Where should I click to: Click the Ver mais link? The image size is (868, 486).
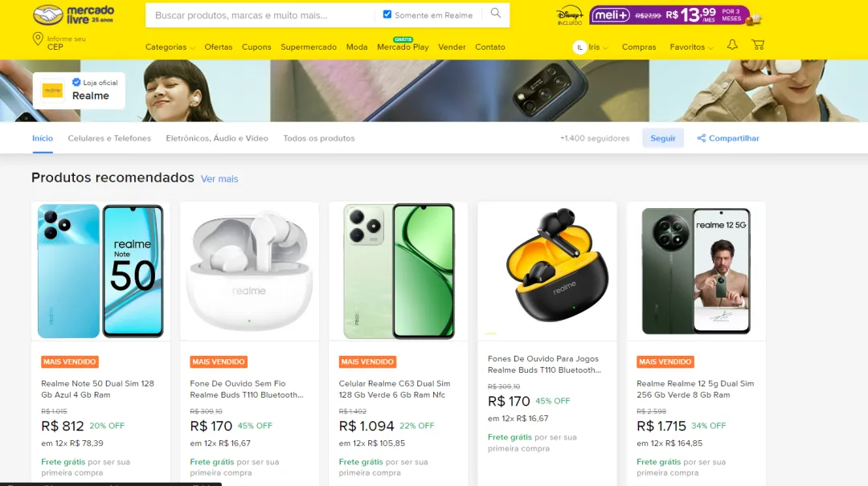(219, 179)
